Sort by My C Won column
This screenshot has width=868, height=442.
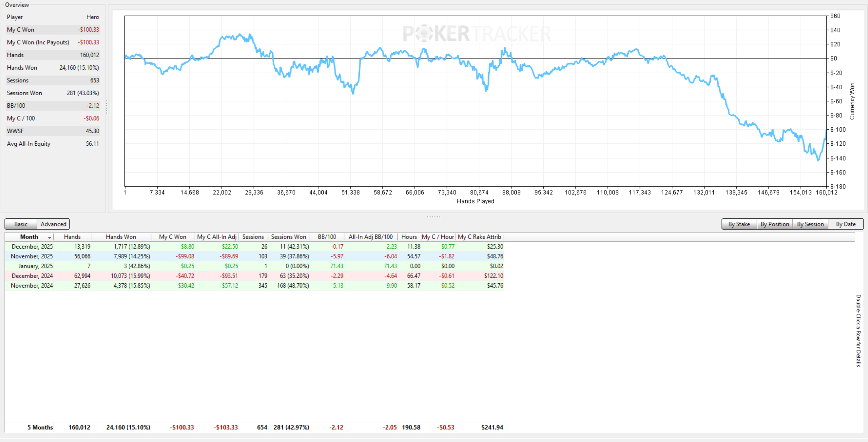click(173, 237)
